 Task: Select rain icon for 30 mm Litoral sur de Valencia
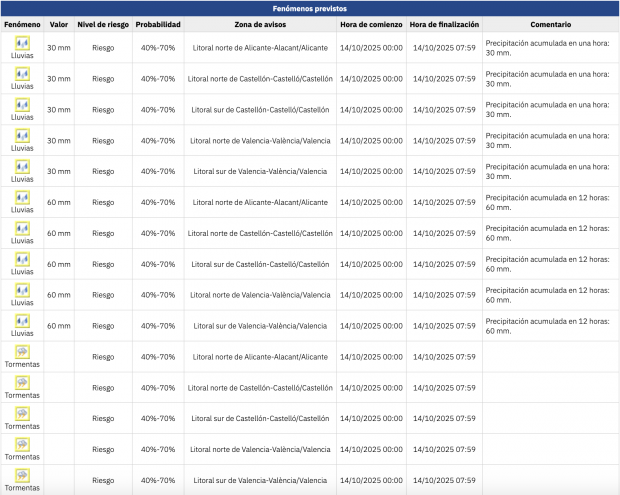tap(22, 167)
